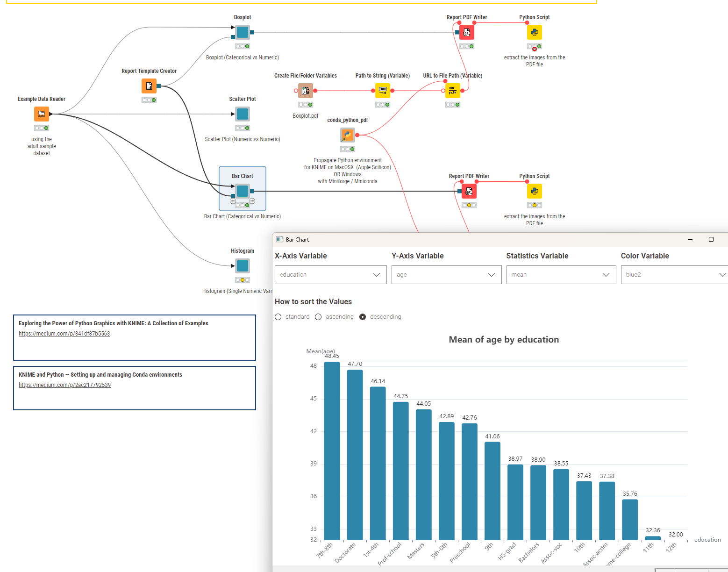
Task: Select the top Python Script node
Action: pyautogui.click(x=534, y=32)
